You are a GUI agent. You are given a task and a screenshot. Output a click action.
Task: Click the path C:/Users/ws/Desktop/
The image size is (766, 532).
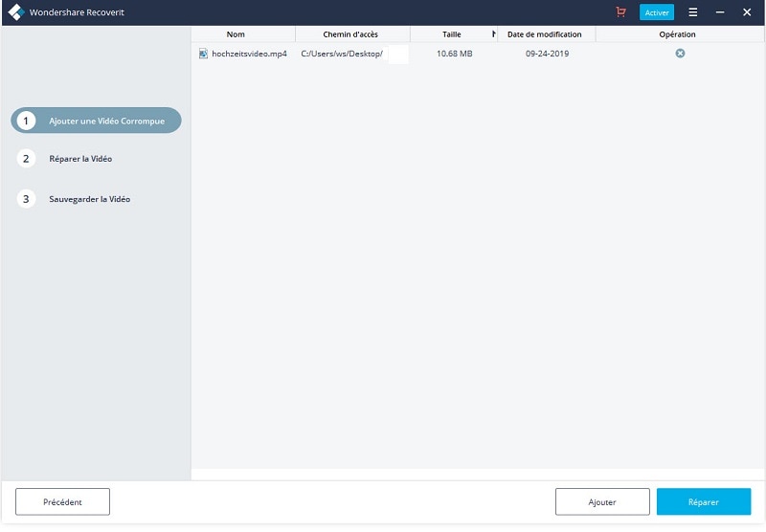342,54
